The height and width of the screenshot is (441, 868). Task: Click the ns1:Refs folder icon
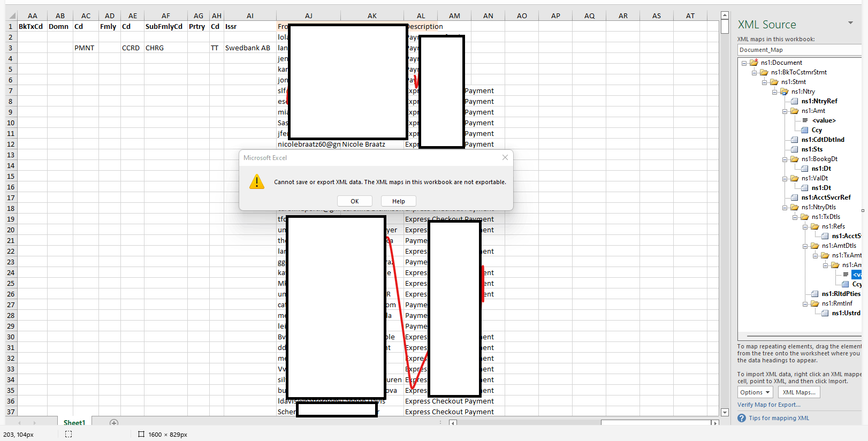point(814,226)
